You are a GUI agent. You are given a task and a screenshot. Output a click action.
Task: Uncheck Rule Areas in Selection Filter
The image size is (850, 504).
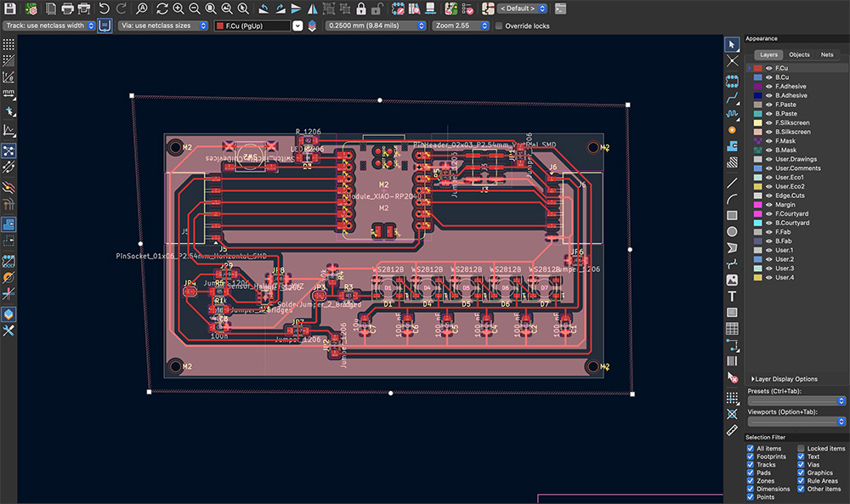coord(801,481)
